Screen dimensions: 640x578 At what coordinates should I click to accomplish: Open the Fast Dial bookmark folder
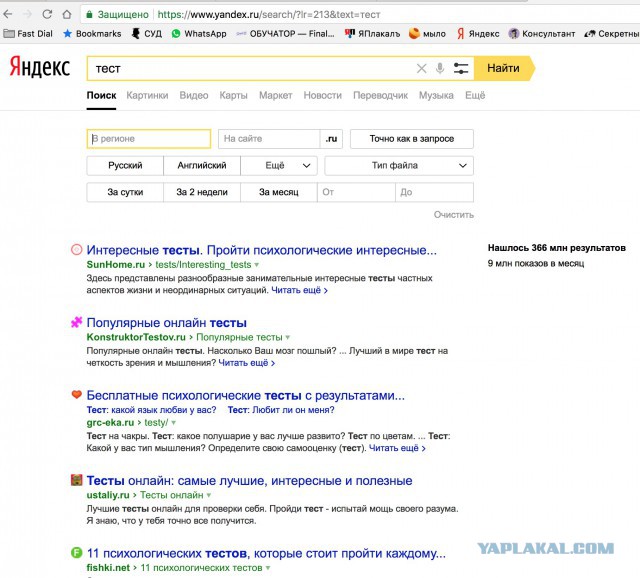(x=28, y=33)
